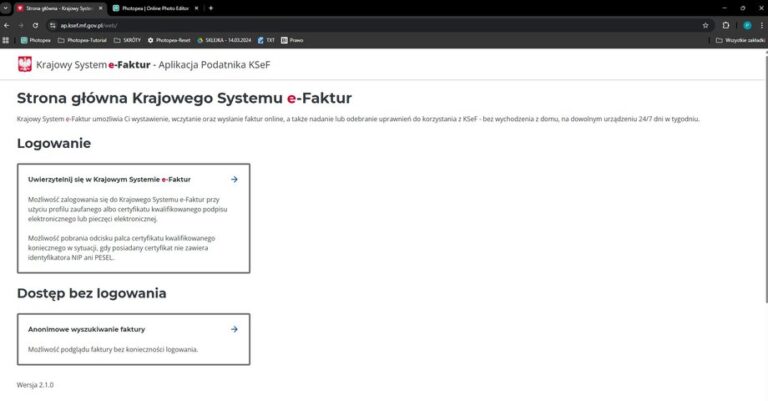The image size is (768, 401).
Task: Go back using the browser back arrow
Action: click(7, 25)
